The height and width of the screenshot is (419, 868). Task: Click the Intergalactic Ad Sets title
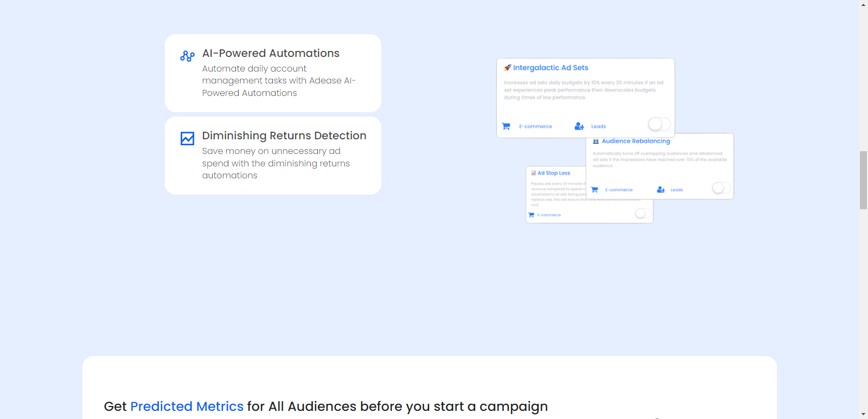(x=551, y=68)
